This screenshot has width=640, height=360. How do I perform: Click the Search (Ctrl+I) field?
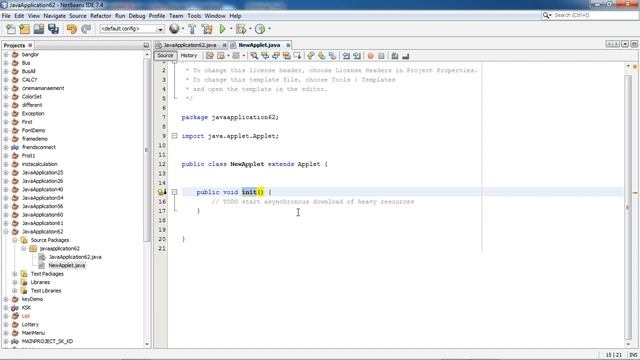tap(590, 15)
